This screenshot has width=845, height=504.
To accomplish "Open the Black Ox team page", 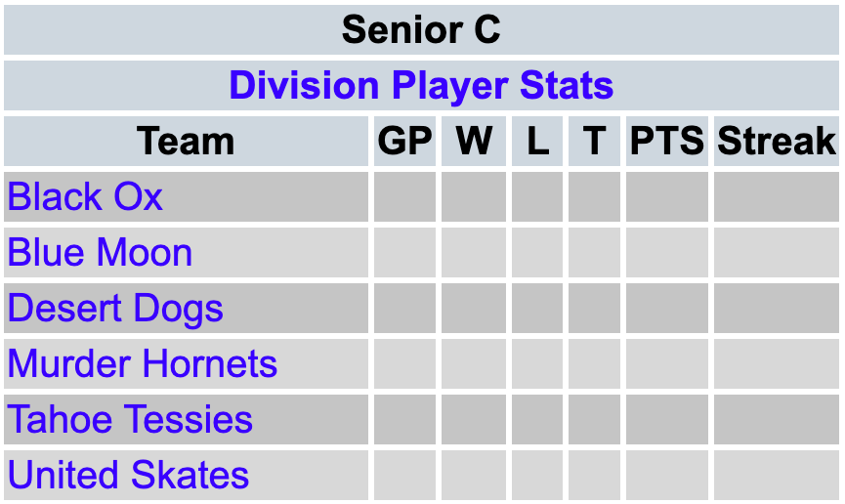I will click(x=85, y=197).
